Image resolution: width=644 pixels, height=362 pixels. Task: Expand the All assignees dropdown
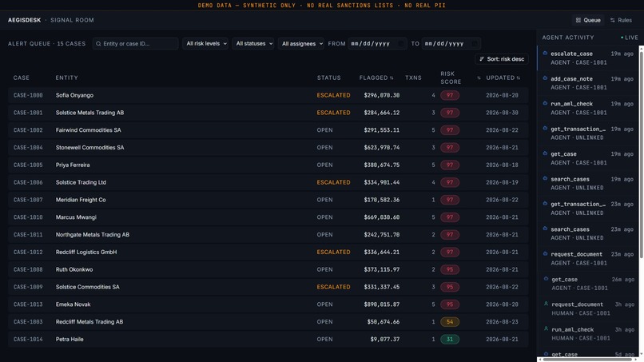point(301,44)
